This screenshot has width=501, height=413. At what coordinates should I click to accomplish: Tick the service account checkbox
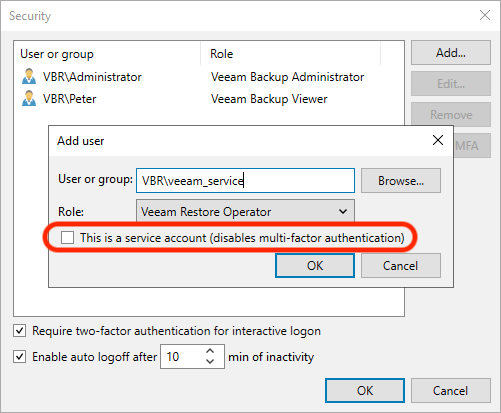(67, 238)
